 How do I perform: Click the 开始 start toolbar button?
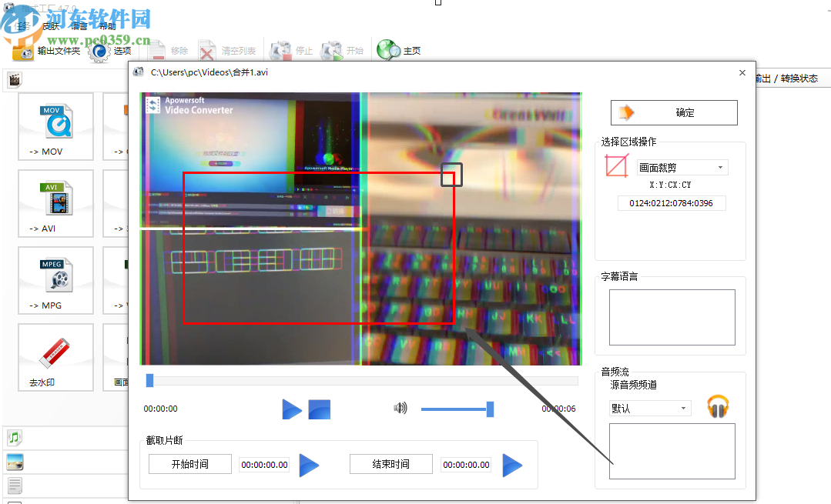(342, 51)
